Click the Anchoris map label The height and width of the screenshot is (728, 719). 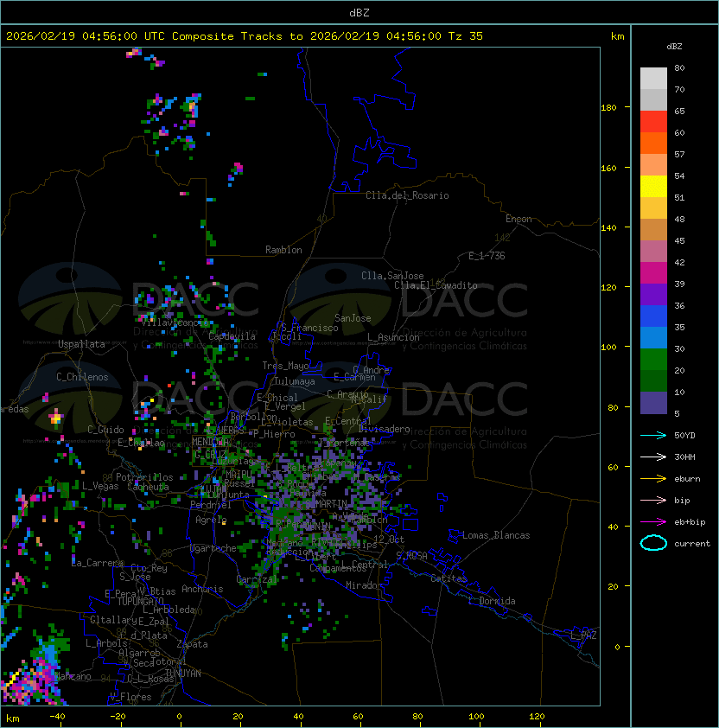pos(202,589)
